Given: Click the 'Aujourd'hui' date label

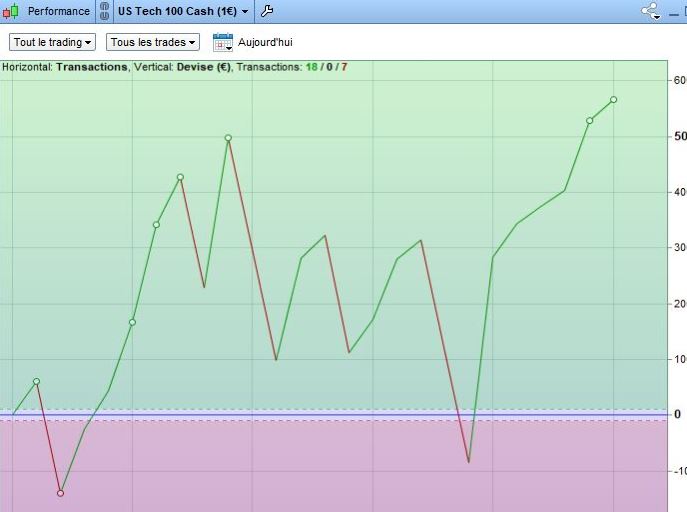Looking at the screenshot, I should [x=265, y=42].
